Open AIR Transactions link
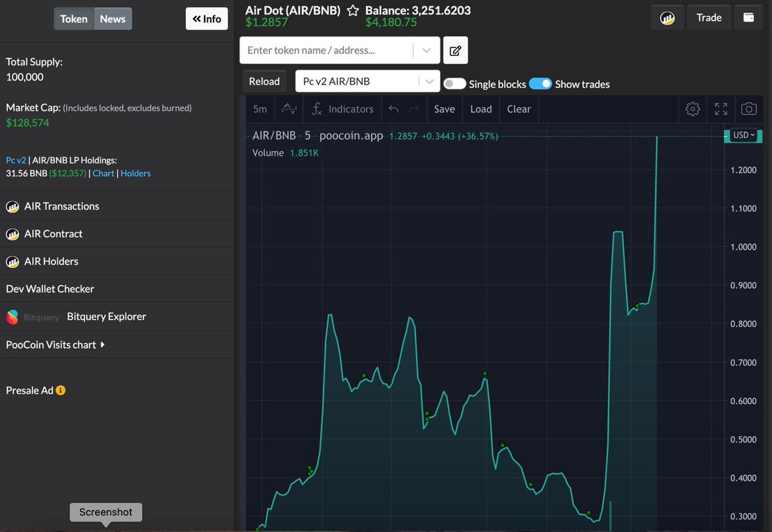This screenshot has width=772, height=532. [62, 206]
